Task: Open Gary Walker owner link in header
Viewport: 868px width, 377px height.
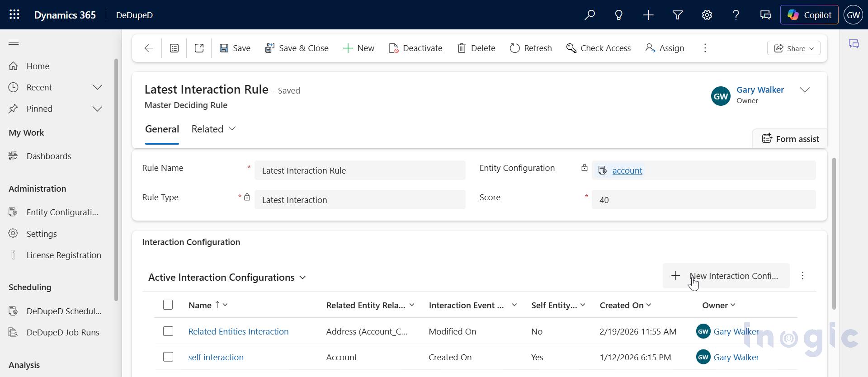Action: [x=760, y=90]
